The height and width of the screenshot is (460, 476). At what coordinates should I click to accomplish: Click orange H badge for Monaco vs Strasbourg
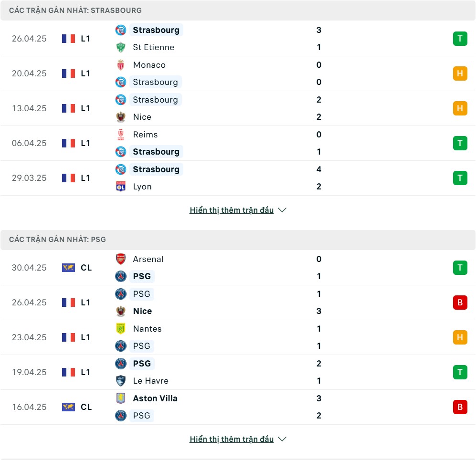click(460, 73)
